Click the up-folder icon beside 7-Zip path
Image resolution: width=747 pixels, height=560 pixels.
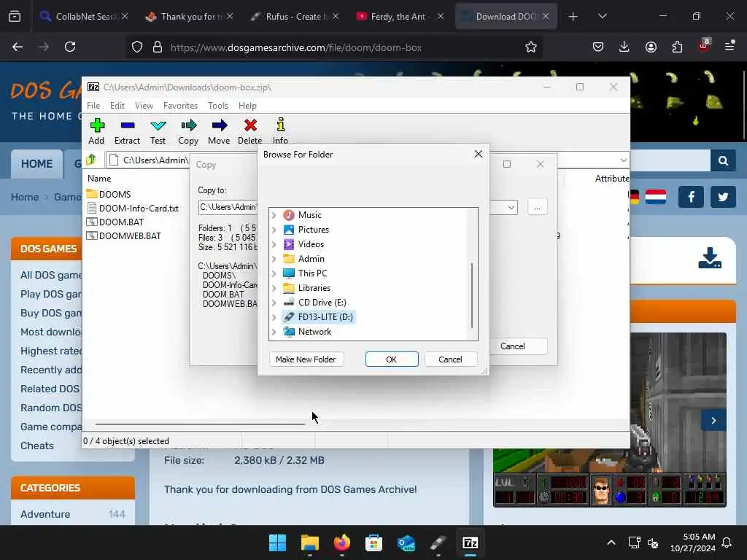91,160
